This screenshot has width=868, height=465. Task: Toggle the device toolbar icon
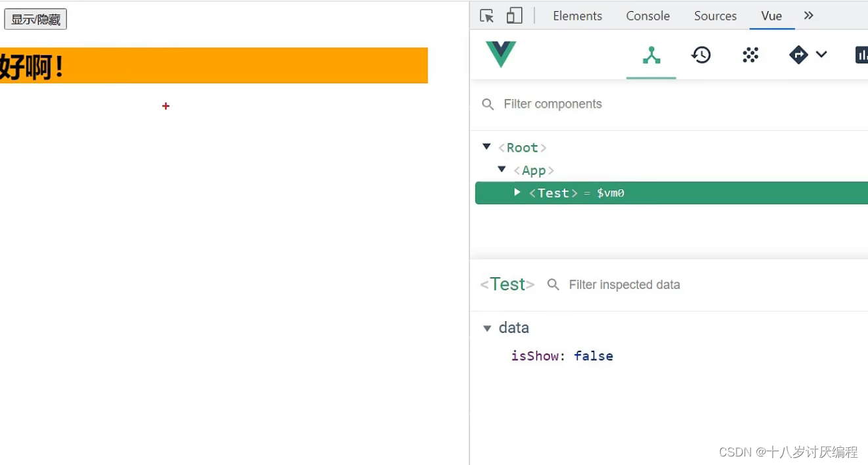click(514, 16)
